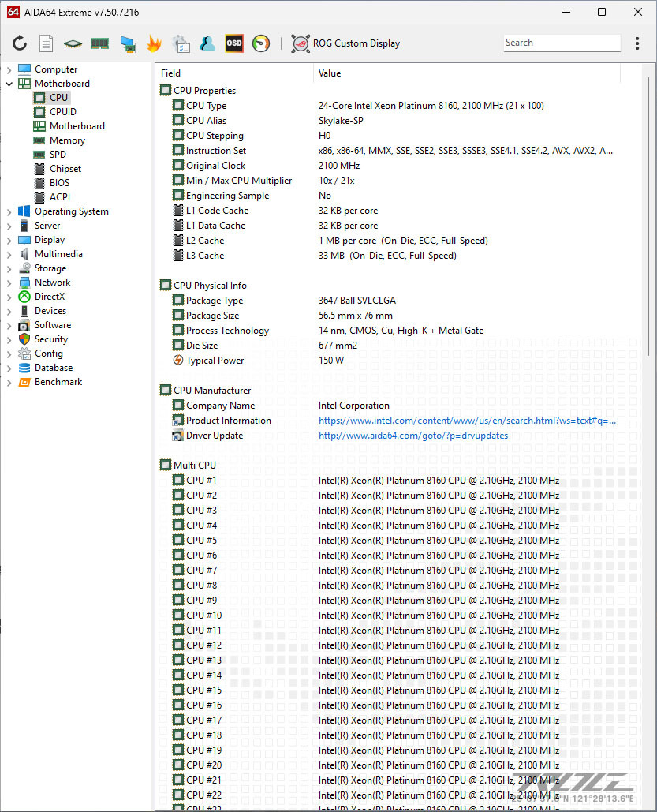The width and height of the screenshot is (657, 812).
Task: Open the sensor gauge toolbar icon
Action: (x=261, y=43)
